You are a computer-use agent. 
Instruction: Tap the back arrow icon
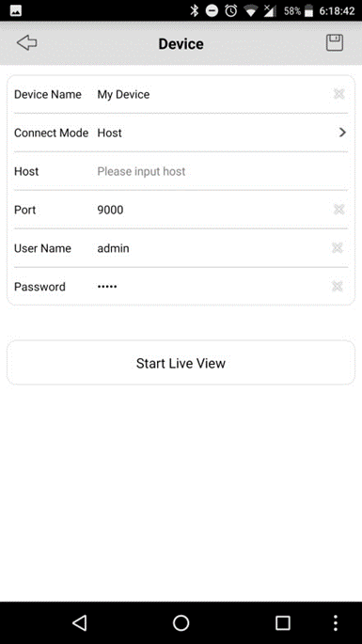[26, 43]
